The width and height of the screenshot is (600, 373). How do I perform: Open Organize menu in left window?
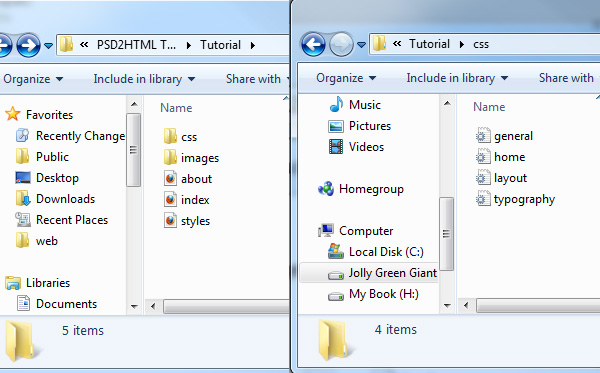point(33,79)
